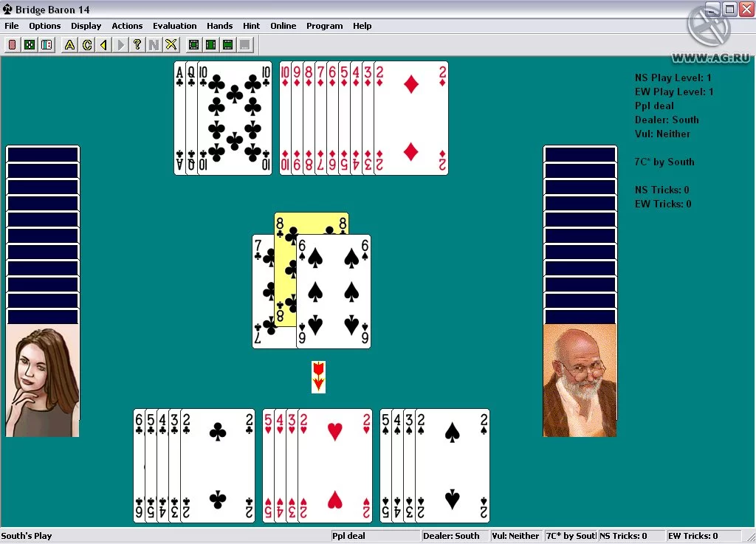
Task: Click the green side-borders table layout icon
Action: point(210,45)
